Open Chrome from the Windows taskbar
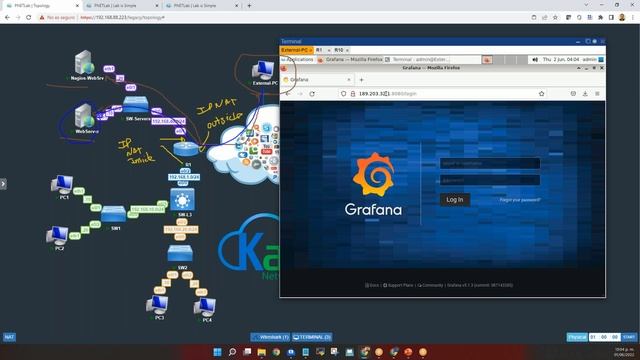This screenshot has height=360, width=640. tap(276, 352)
